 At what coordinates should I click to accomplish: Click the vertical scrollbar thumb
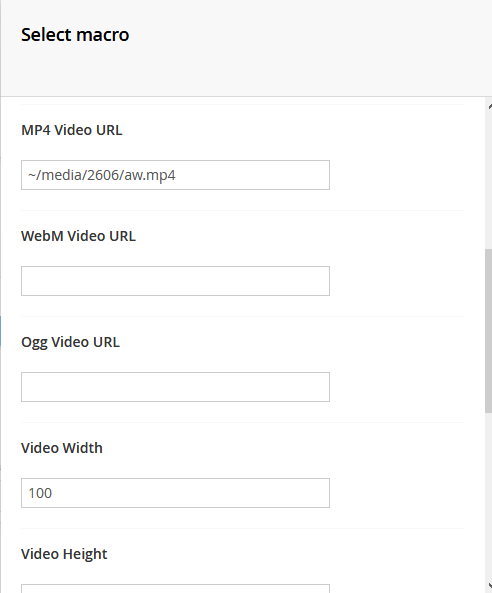tap(489, 331)
